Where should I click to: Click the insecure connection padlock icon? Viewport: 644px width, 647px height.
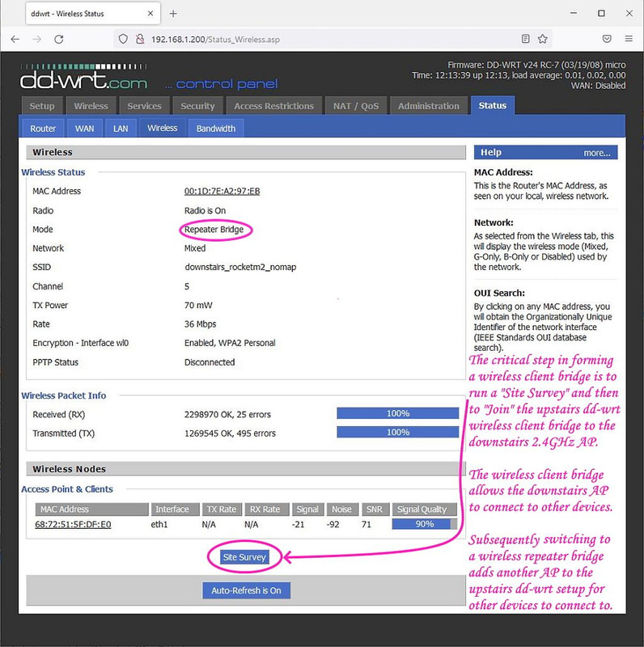[140, 39]
